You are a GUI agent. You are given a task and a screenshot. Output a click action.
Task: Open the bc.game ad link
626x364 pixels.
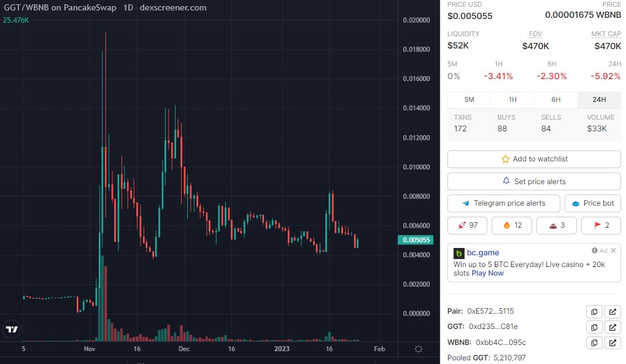coord(482,253)
